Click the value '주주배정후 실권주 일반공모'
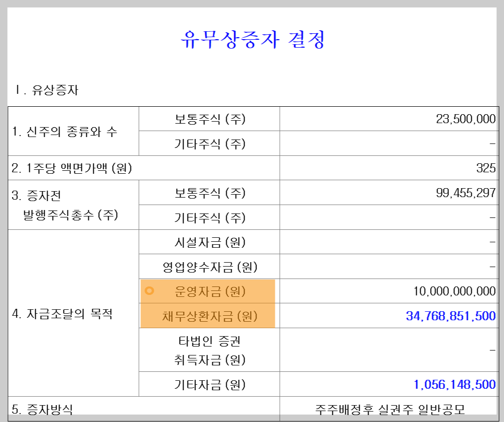This screenshot has width=504, height=422. (x=389, y=409)
